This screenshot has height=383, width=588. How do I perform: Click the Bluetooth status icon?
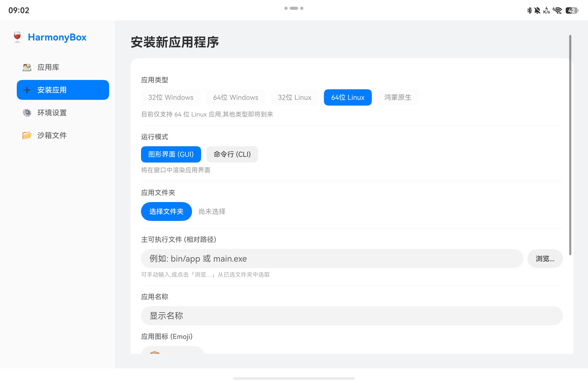click(529, 10)
